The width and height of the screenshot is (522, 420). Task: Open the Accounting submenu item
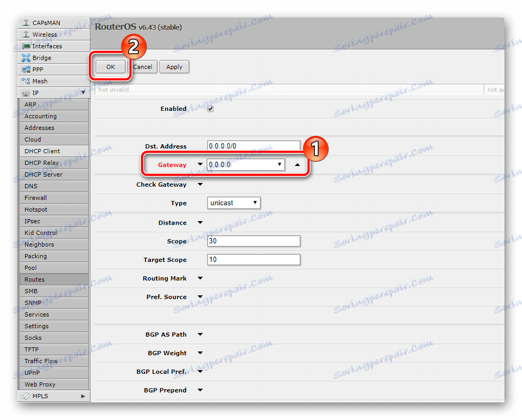coord(54,116)
